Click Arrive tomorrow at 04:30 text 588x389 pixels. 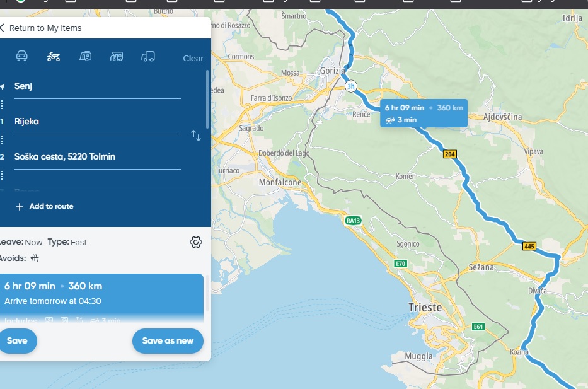pos(53,301)
